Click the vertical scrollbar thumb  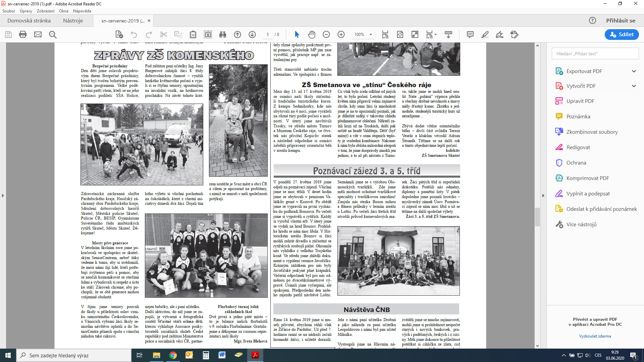(537, 217)
